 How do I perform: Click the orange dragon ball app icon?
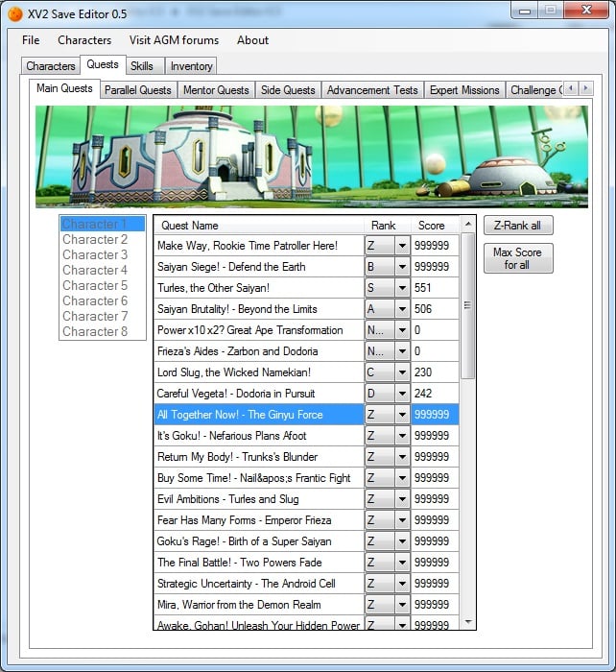point(15,14)
